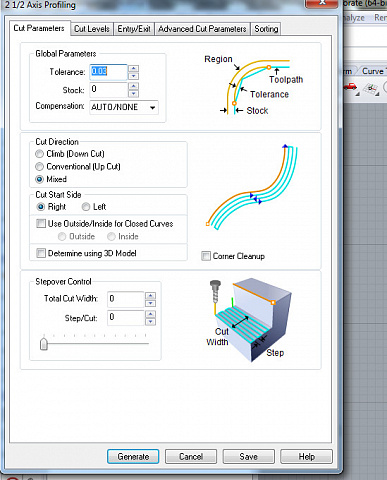Click the Help button
The height and width of the screenshot is (480, 387).
(x=306, y=456)
